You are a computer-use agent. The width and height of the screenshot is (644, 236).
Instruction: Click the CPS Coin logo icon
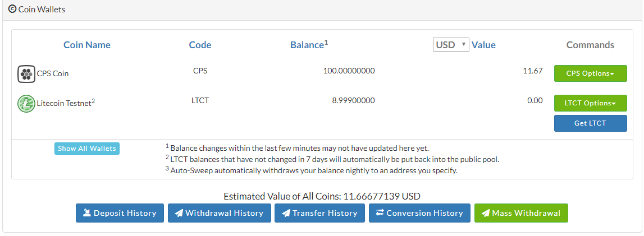[x=26, y=73]
